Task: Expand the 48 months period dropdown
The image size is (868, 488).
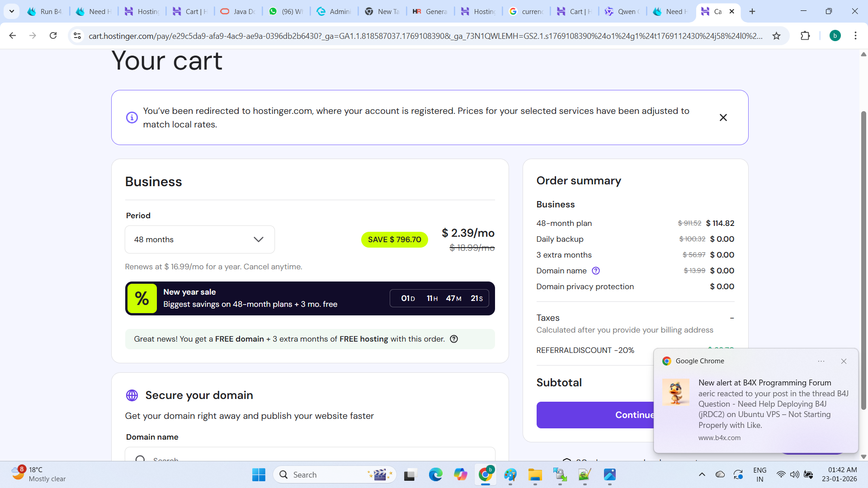Action: pyautogui.click(x=199, y=239)
